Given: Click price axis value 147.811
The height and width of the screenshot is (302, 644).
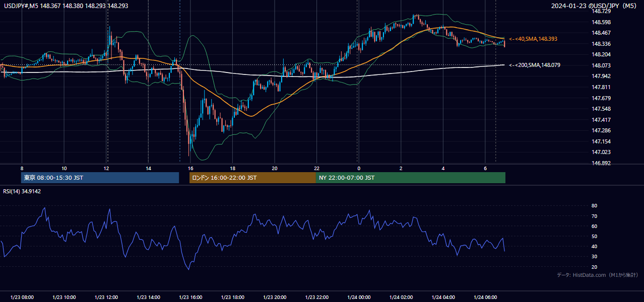Looking at the screenshot, I should pos(601,87).
